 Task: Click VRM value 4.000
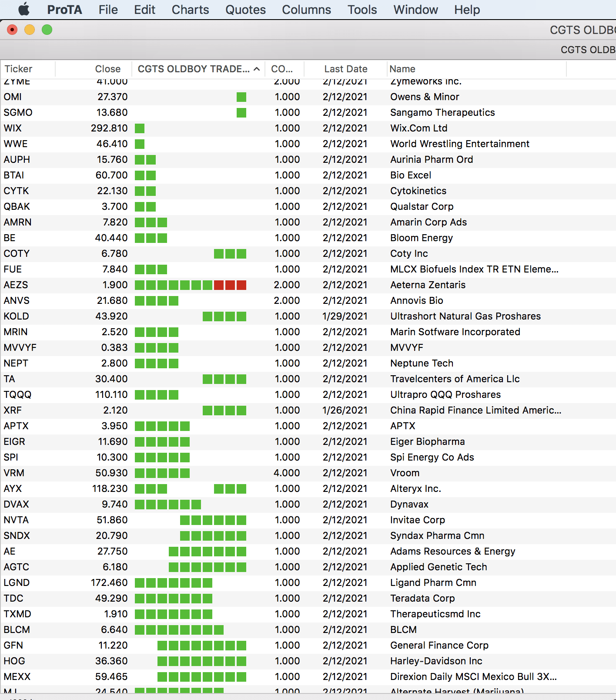[287, 473]
